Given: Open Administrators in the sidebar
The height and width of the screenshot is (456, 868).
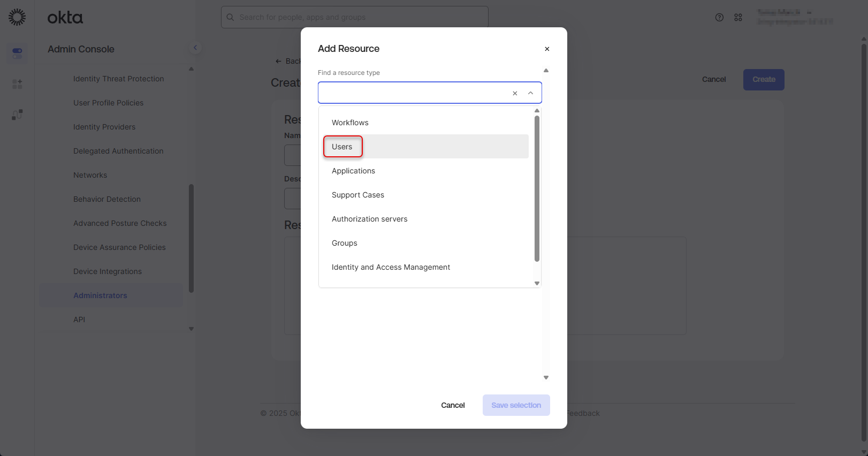Looking at the screenshot, I should (x=100, y=295).
